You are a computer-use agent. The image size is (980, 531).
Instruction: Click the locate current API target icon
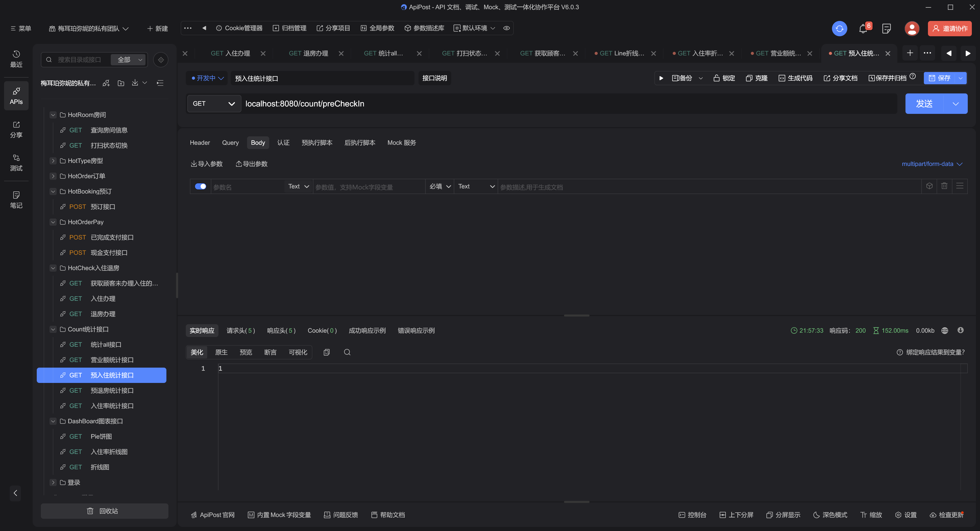(161, 60)
